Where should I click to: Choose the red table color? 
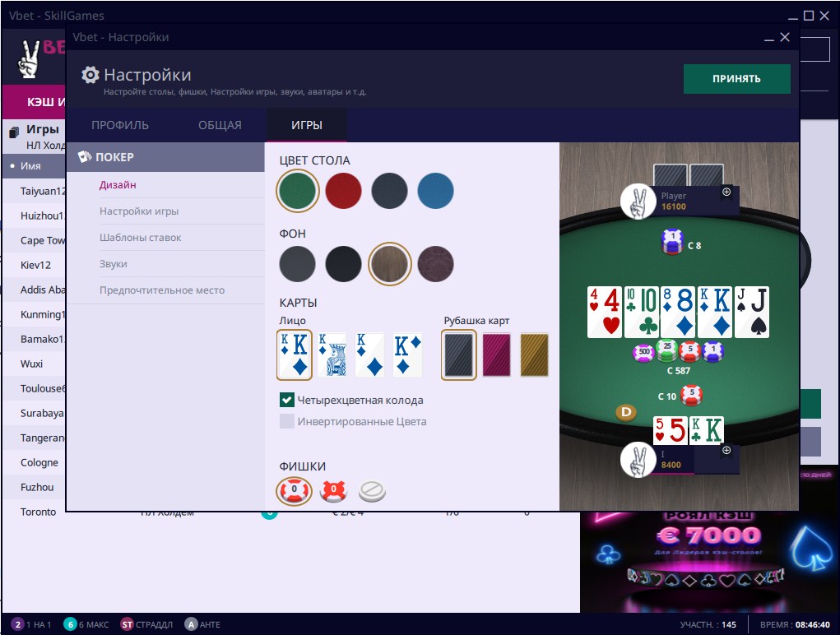(x=343, y=191)
